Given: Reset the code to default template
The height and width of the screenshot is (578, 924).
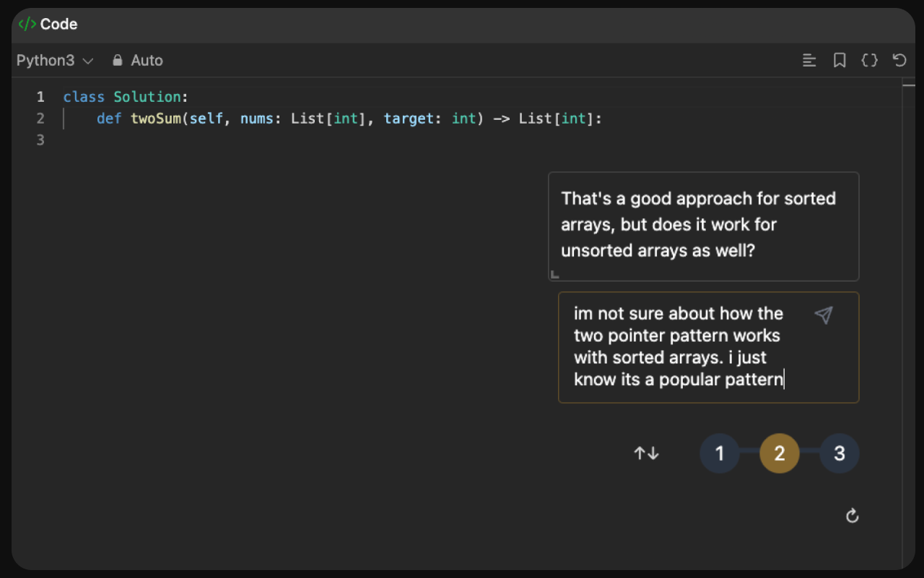Looking at the screenshot, I should pos(899,60).
